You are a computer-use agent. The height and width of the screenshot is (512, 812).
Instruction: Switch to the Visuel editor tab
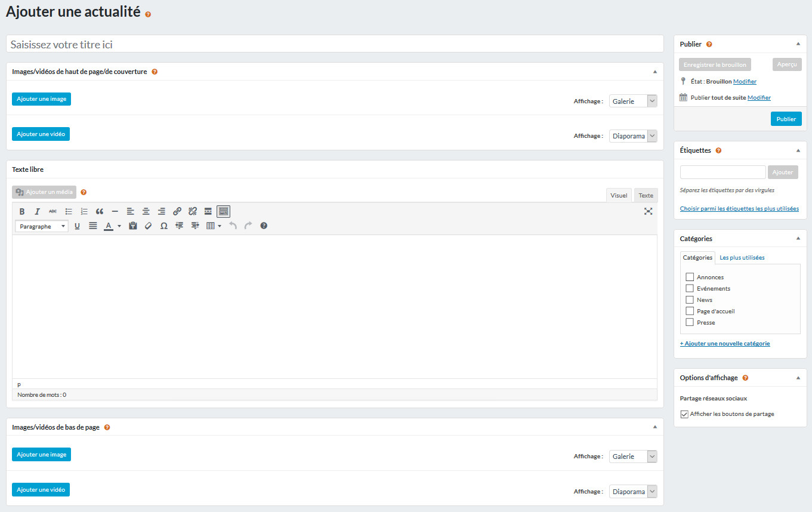(x=619, y=195)
